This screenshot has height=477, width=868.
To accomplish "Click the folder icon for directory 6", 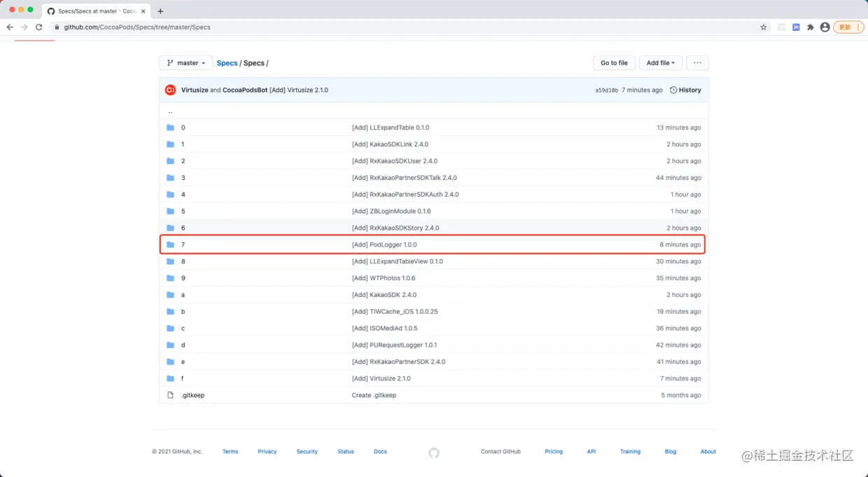I will click(x=170, y=228).
